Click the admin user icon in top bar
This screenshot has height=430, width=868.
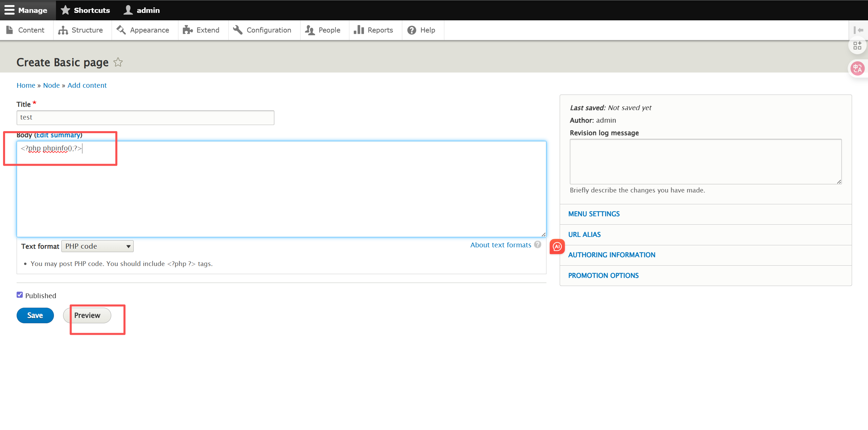pyautogui.click(x=128, y=10)
